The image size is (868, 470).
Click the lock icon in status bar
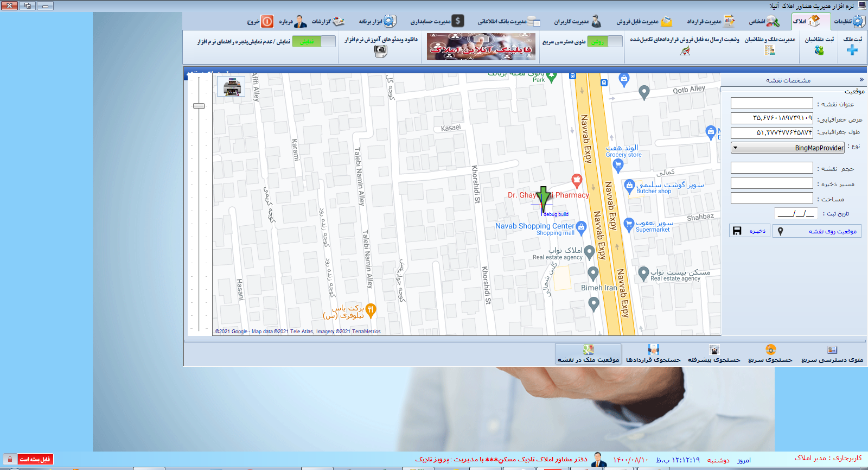pyautogui.click(x=10, y=459)
